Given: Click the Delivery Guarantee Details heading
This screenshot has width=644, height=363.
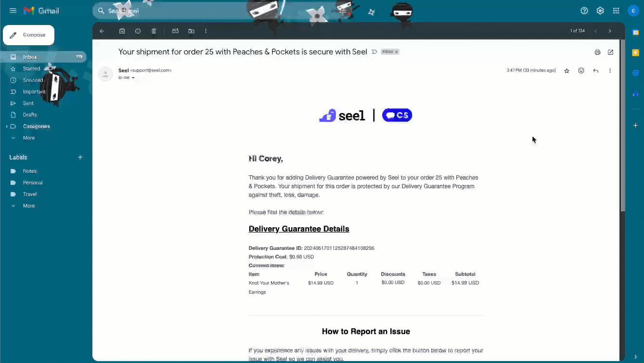Looking at the screenshot, I should click(299, 229).
